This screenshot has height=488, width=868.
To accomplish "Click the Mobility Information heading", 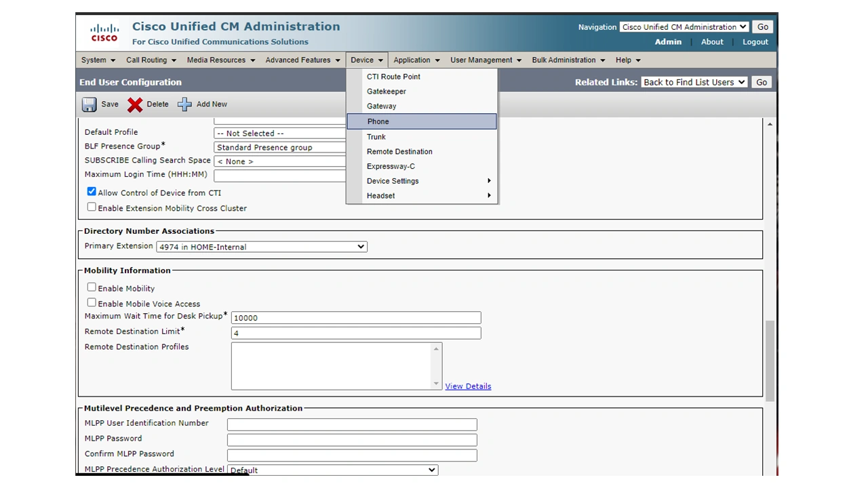I will [x=127, y=270].
